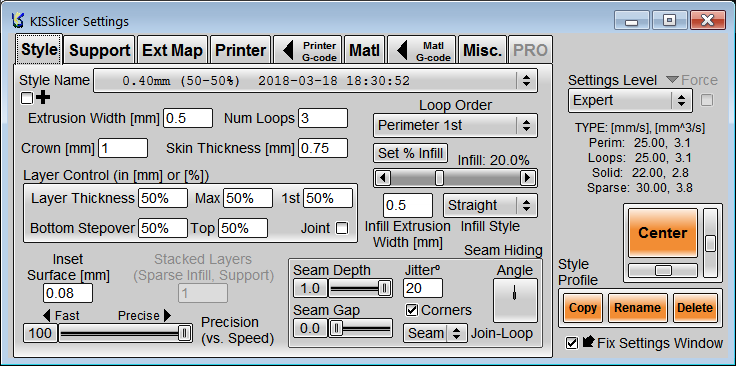736x366 pixels.
Task: Open the Printer tab
Action: 240,50
